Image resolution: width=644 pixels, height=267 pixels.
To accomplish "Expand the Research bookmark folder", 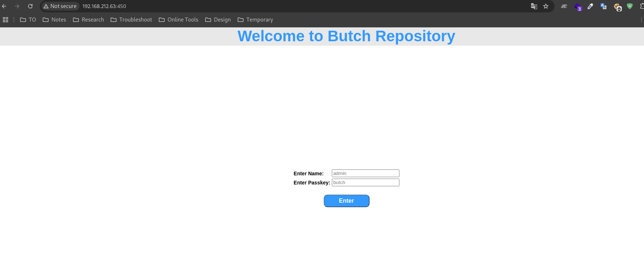I will pos(88,20).
